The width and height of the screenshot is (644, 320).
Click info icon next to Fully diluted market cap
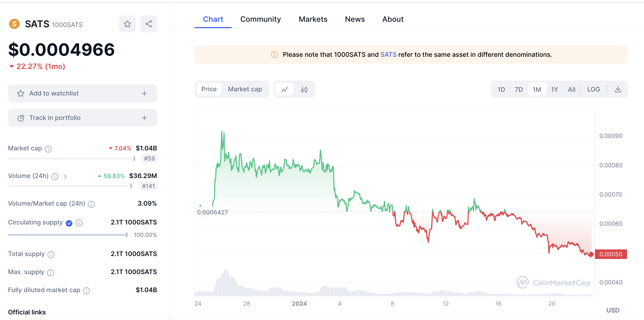(87, 291)
